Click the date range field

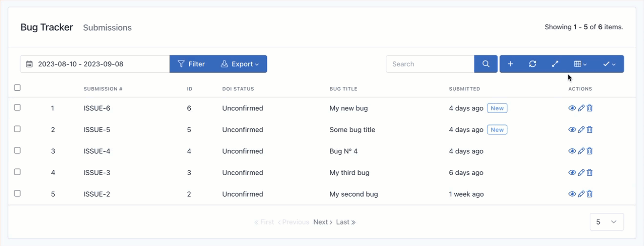click(x=95, y=64)
